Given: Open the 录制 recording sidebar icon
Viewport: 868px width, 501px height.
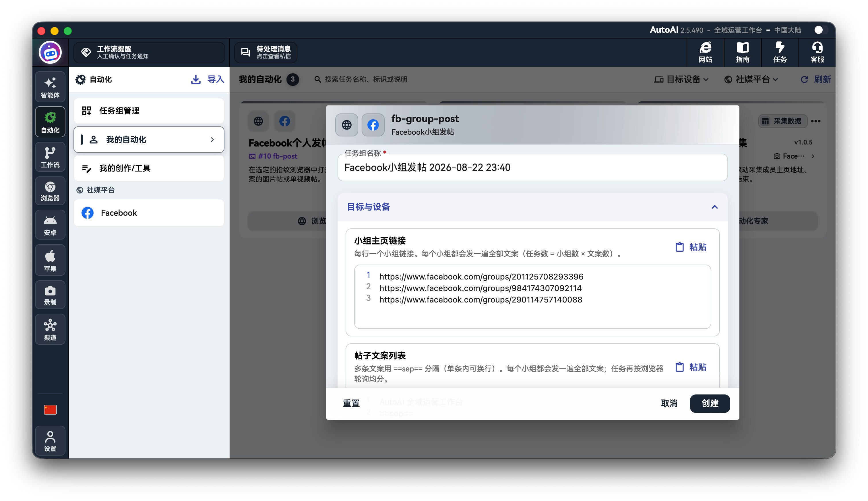Looking at the screenshot, I should coord(50,295).
